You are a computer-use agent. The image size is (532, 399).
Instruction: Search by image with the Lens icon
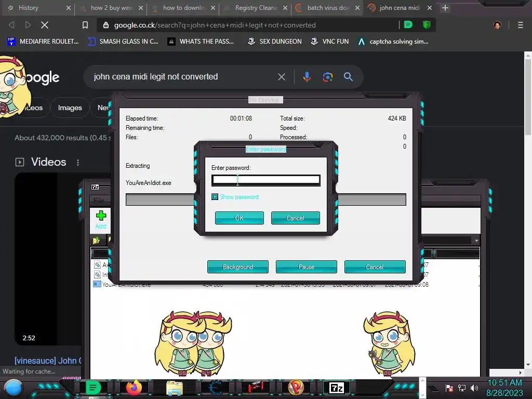pyautogui.click(x=327, y=77)
